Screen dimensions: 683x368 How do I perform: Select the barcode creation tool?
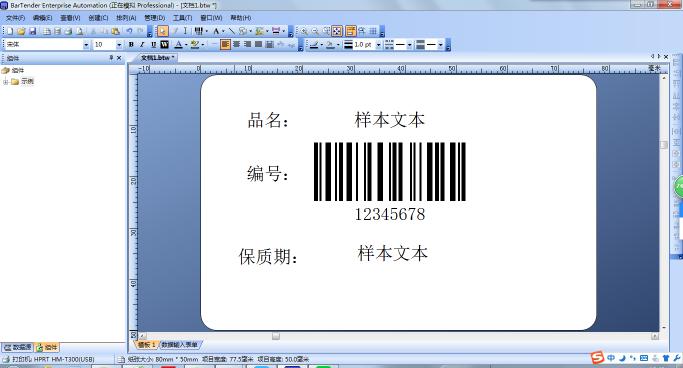tap(199, 31)
